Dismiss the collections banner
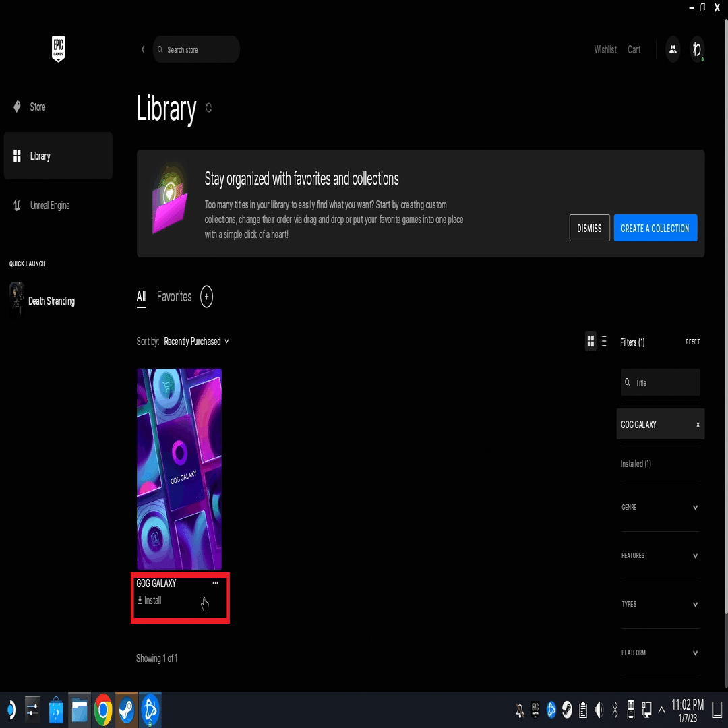This screenshot has width=728, height=728. [589, 228]
